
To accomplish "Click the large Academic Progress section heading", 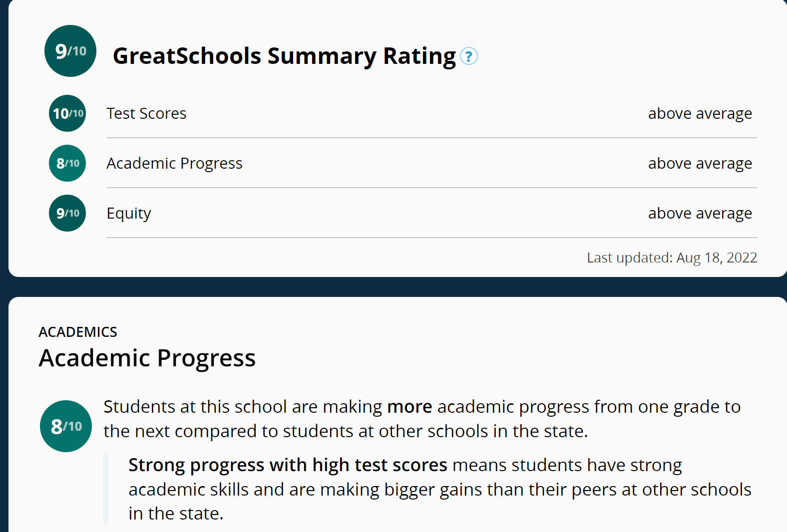I will click(147, 358).
